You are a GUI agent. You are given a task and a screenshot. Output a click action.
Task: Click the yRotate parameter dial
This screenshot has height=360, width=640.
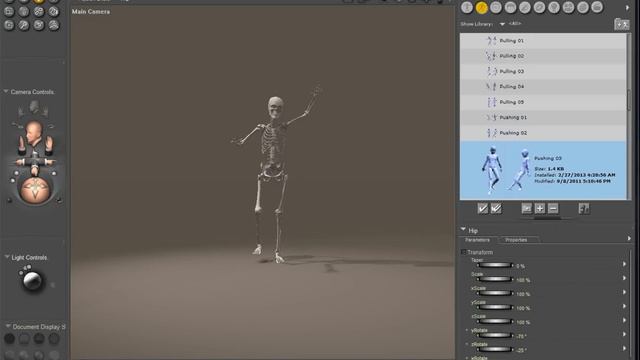(494, 336)
